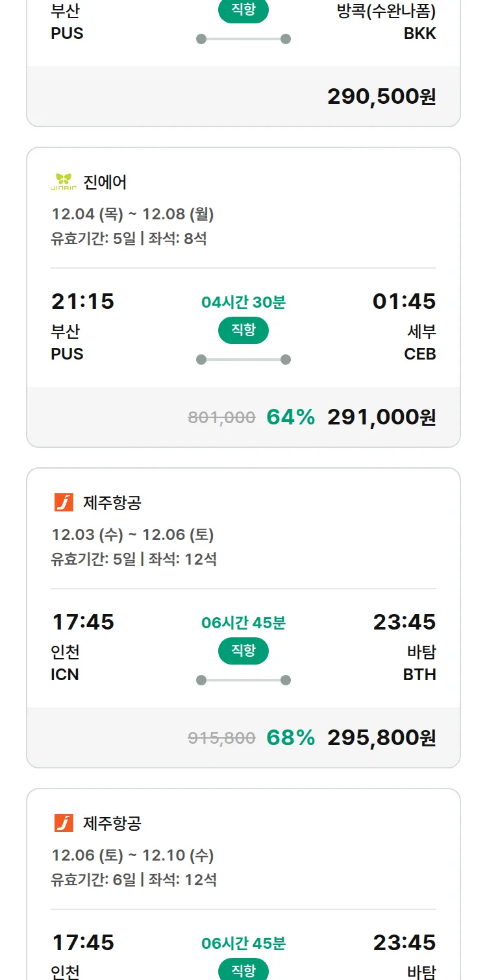Click the Jeju Air logo on the 12.06 flight
The image size is (487, 980).
(64, 823)
